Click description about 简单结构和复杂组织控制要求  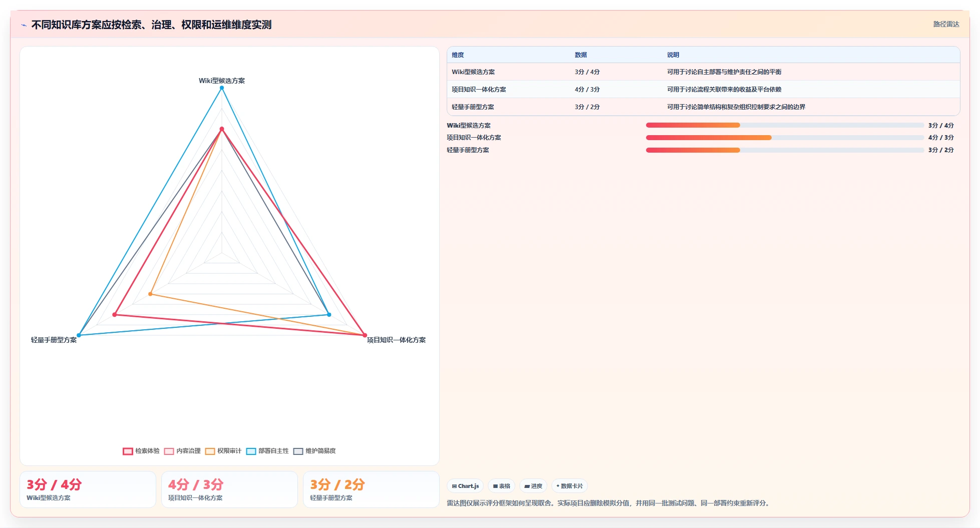click(x=736, y=107)
